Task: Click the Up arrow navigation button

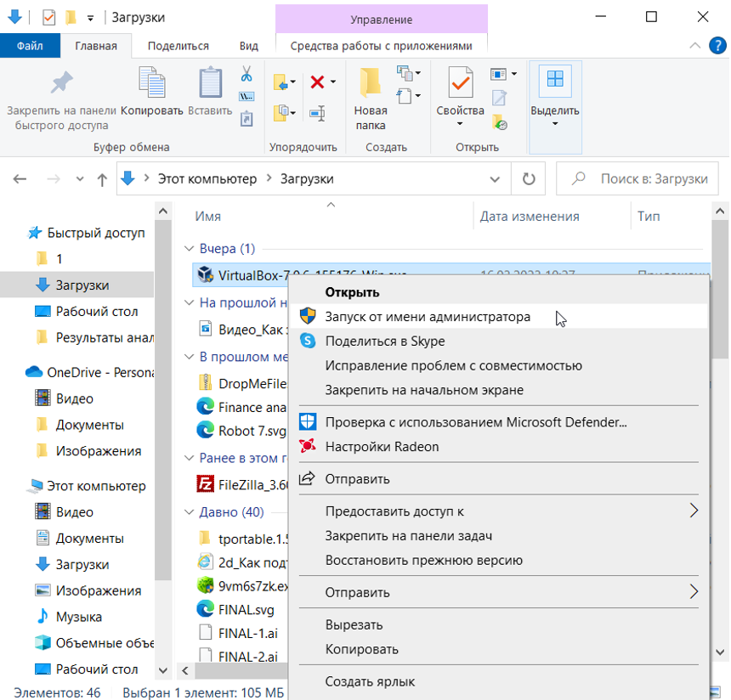Action: (102, 179)
